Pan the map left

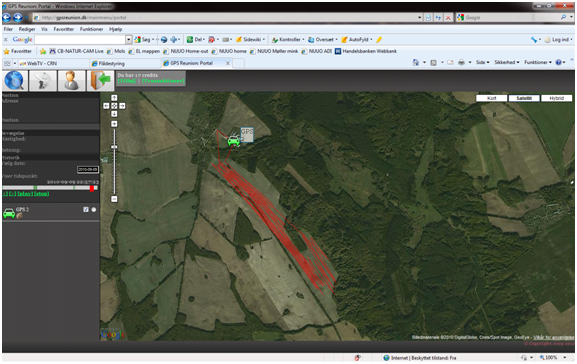click(x=106, y=106)
